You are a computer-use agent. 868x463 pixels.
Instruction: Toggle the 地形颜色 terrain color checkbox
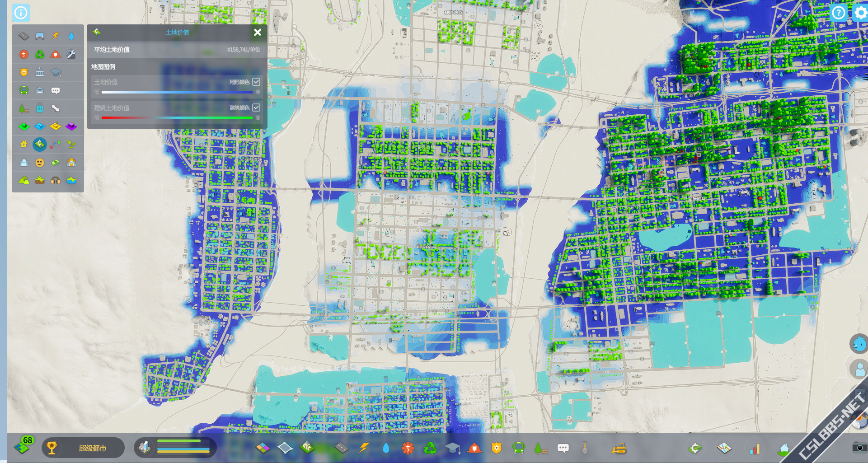click(256, 82)
